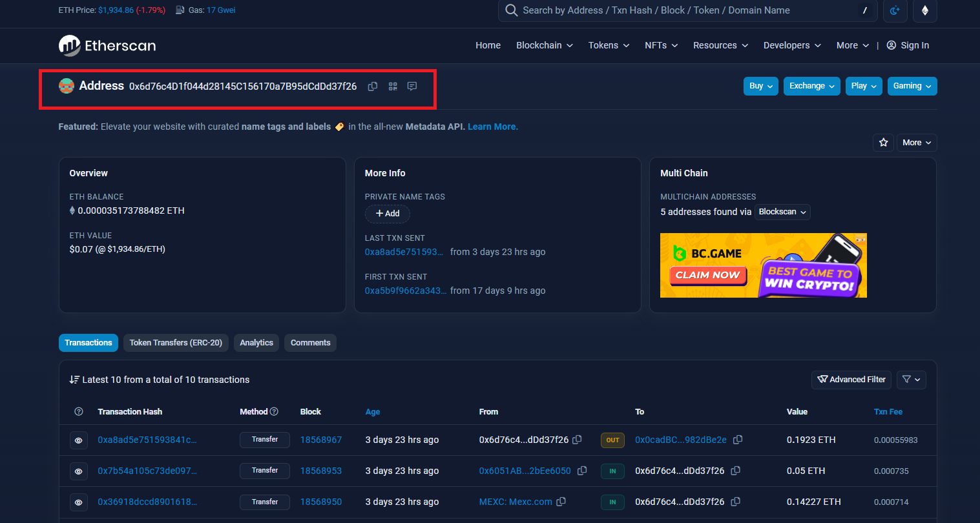Open the Exchange dropdown
The image size is (980, 523).
tap(812, 86)
